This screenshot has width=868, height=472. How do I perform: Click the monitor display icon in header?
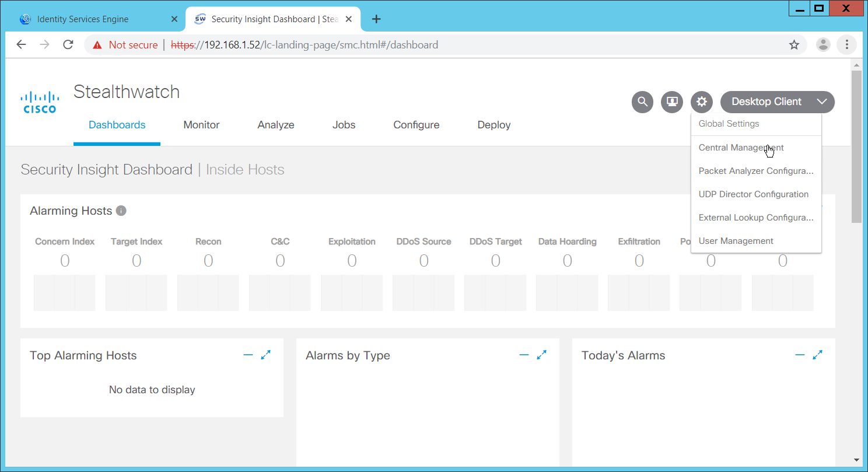[672, 102]
